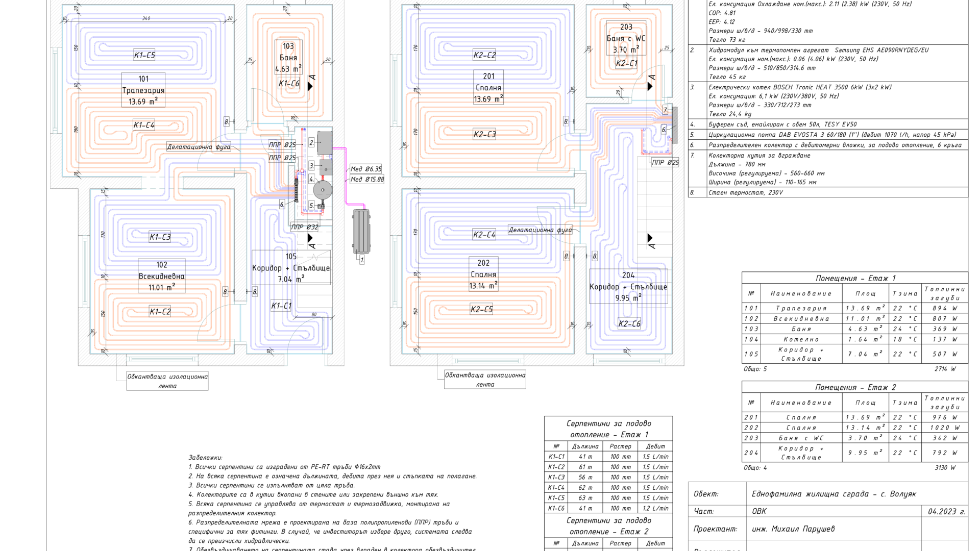Image resolution: width=980 pixels, height=551 pixels.
Task: Click the Мед Ø15.88 pipe label
Action: click(x=367, y=180)
